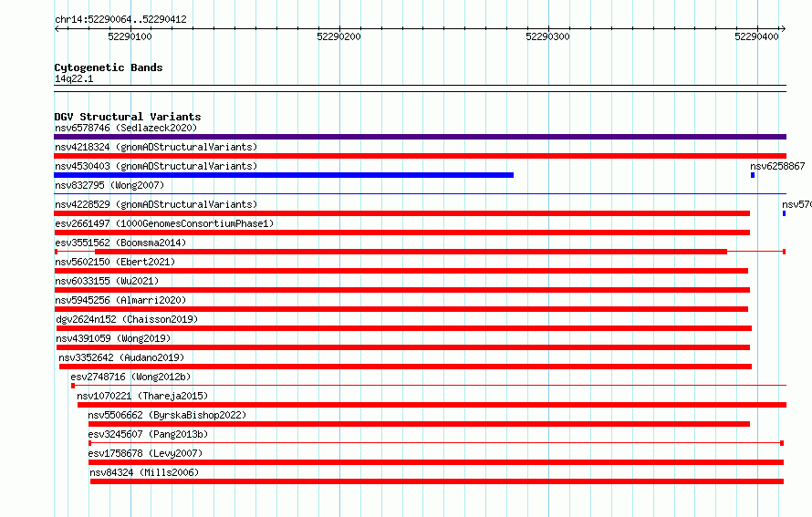Click the red nsv84324 variant bar
The width and height of the screenshot is (812, 517).
point(437,481)
